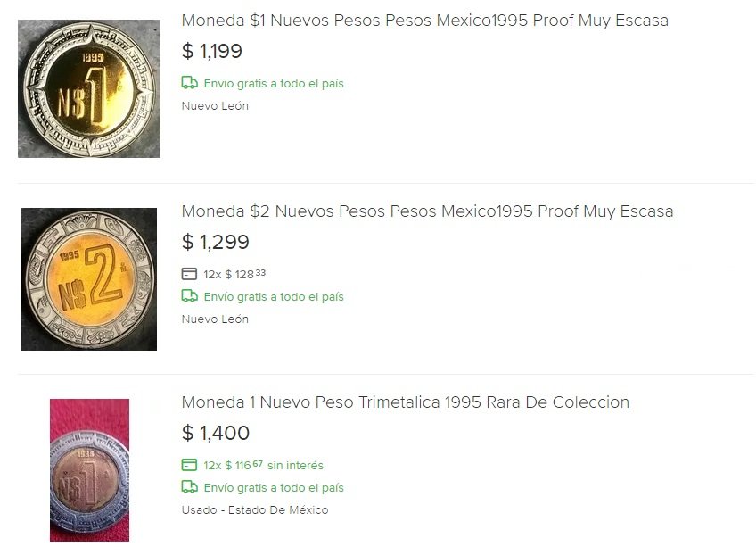Open listing Moneda 1 Nuevo Peso Trimetalica

pyautogui.click(x=405, y=402)
